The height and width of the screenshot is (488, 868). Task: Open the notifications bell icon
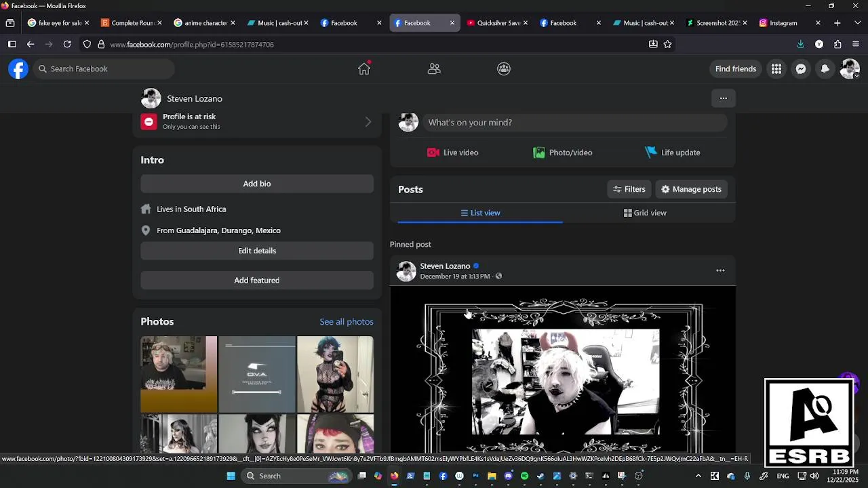tap(825, 68)
